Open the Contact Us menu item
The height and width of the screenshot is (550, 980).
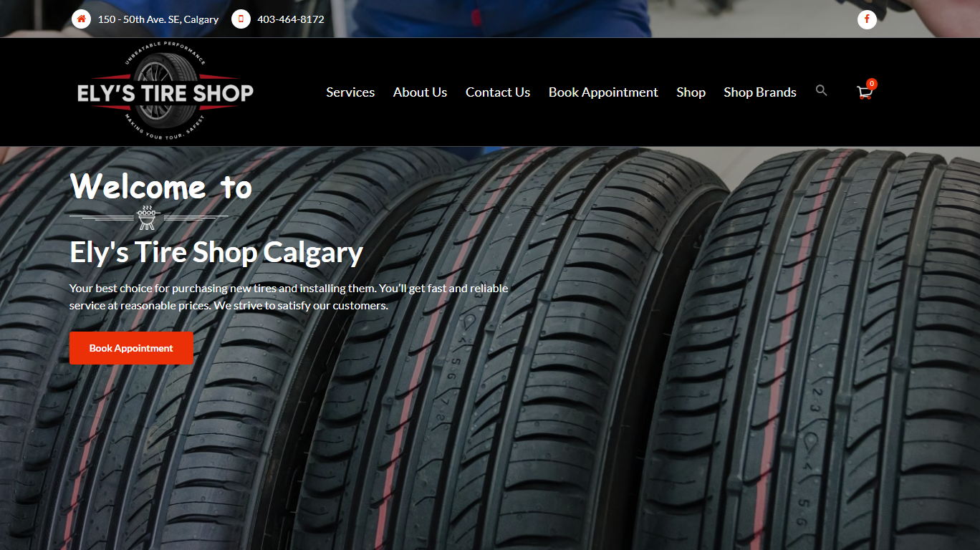point(498,92)
